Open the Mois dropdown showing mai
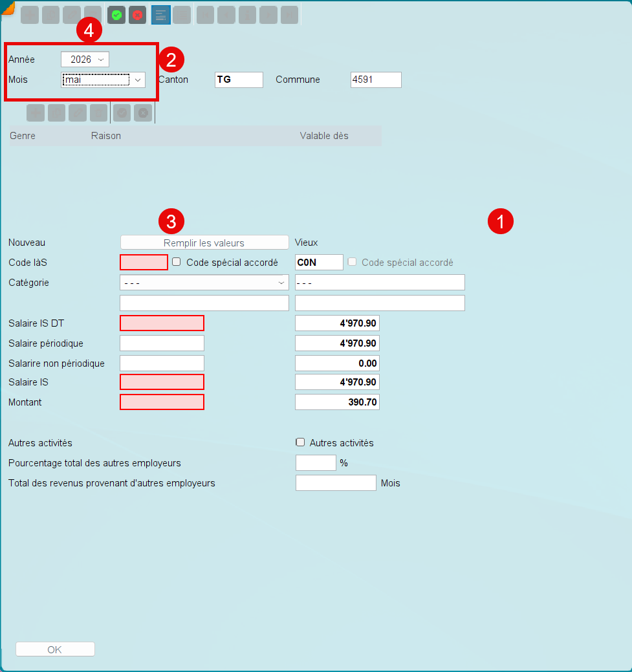632x672 pixels. point(104,80)
